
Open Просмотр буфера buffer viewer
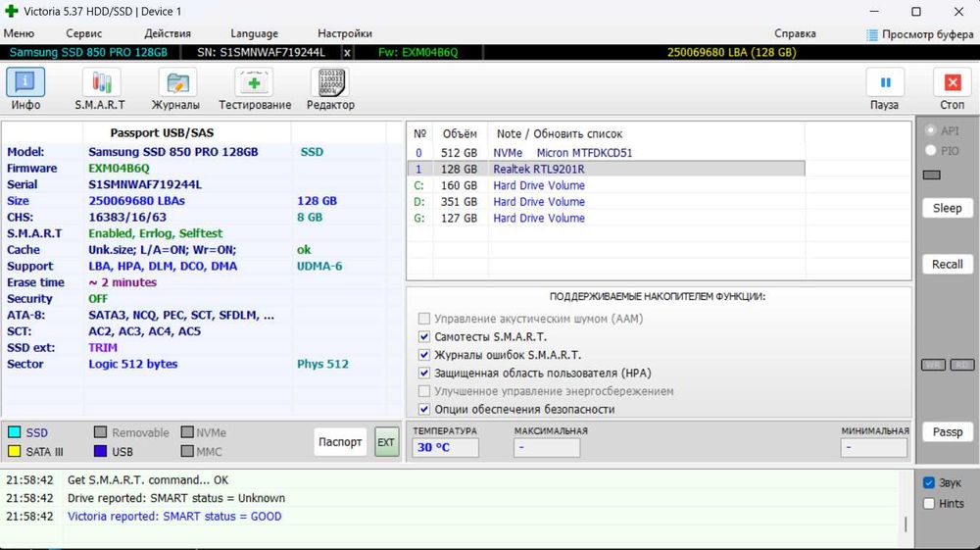(x=920, y=34)
